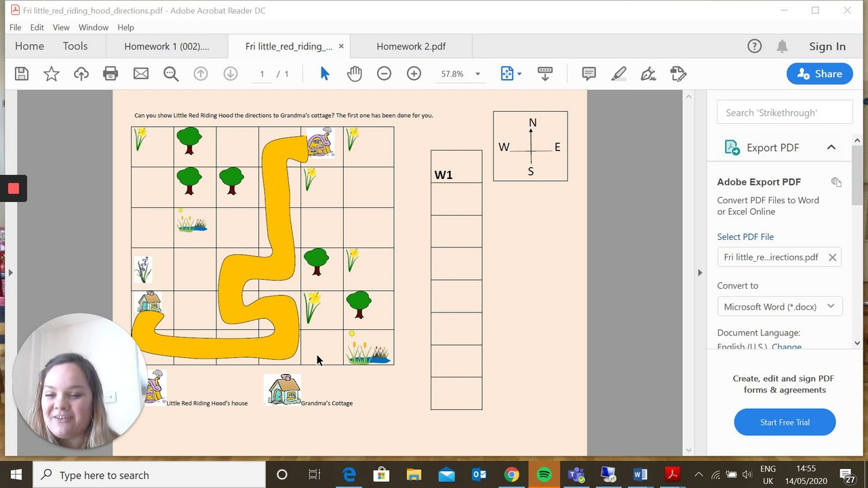Open the zoom percentage dropdown
This screenshot has height=488, width=868.
click(477, 74)
